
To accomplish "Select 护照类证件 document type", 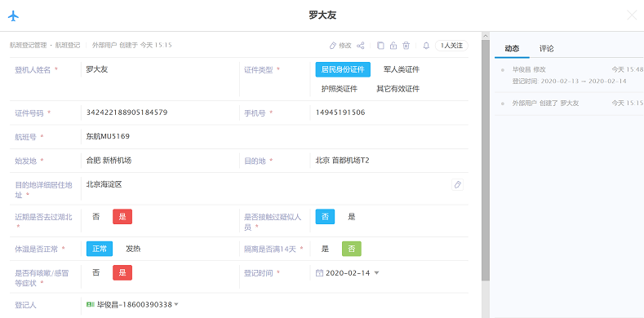I will (340, 89).
